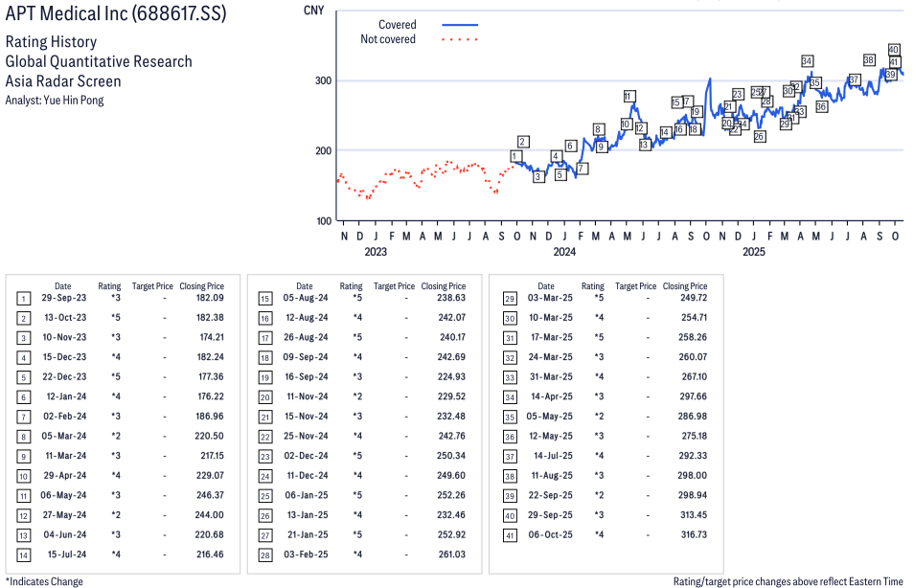Click numbered box 15 in the 05-Aug-24 row

(264, 299)
